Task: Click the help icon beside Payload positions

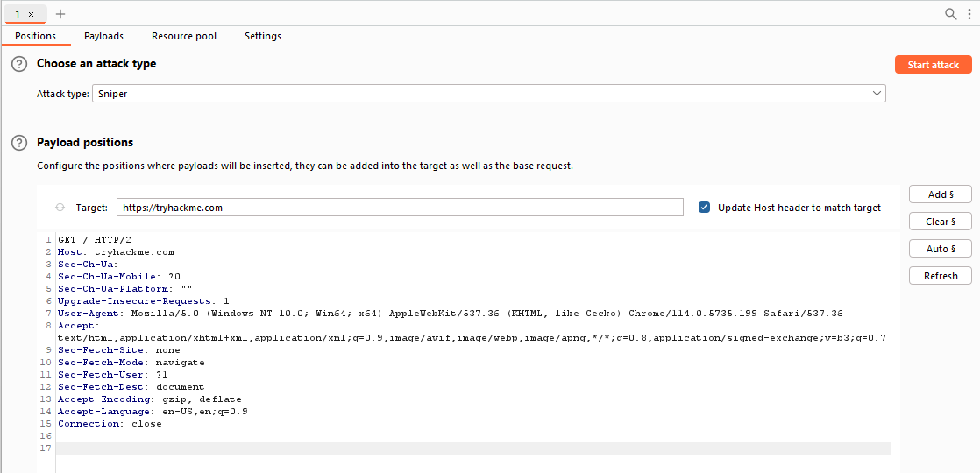Action: [x=19, y=143]
